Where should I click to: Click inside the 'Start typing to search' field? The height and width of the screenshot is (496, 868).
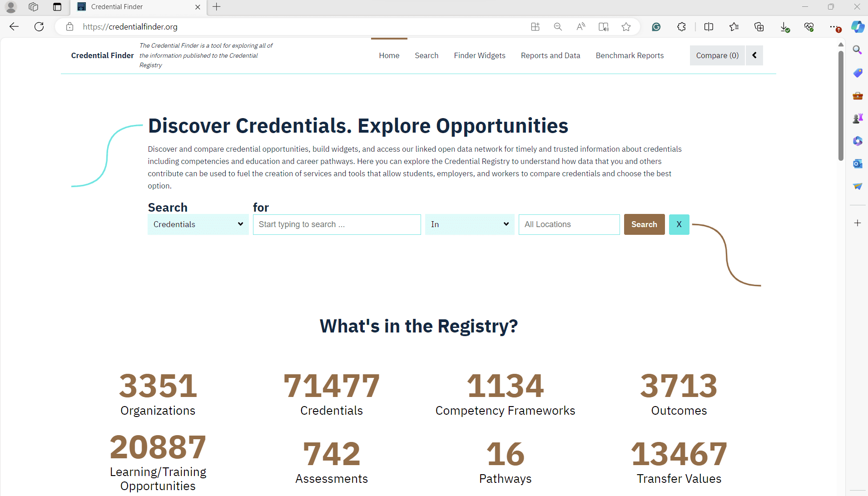(336, 224)
